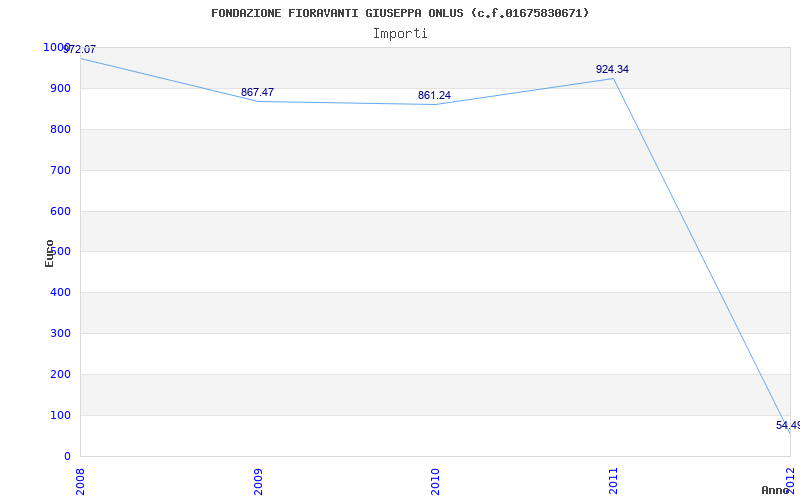Click the 100 y-axis tick label
The width and height of the screenshot is (800, 500).
click(x=60, y=415)
